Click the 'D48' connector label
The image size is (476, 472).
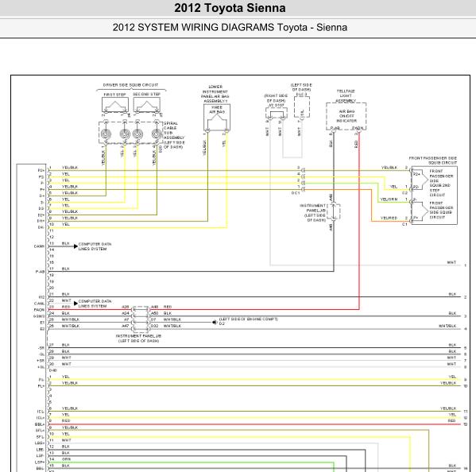[52, 370]
